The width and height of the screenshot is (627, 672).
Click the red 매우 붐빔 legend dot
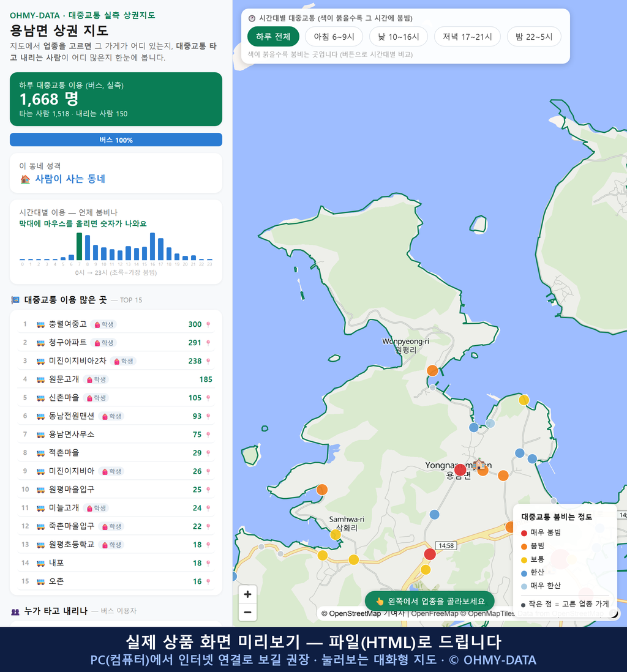tap(524, 532)
